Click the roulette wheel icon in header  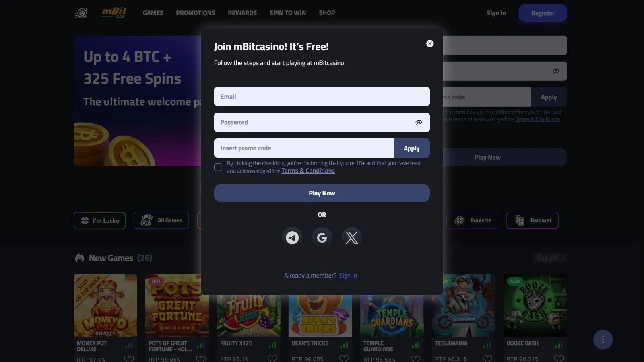81,13
